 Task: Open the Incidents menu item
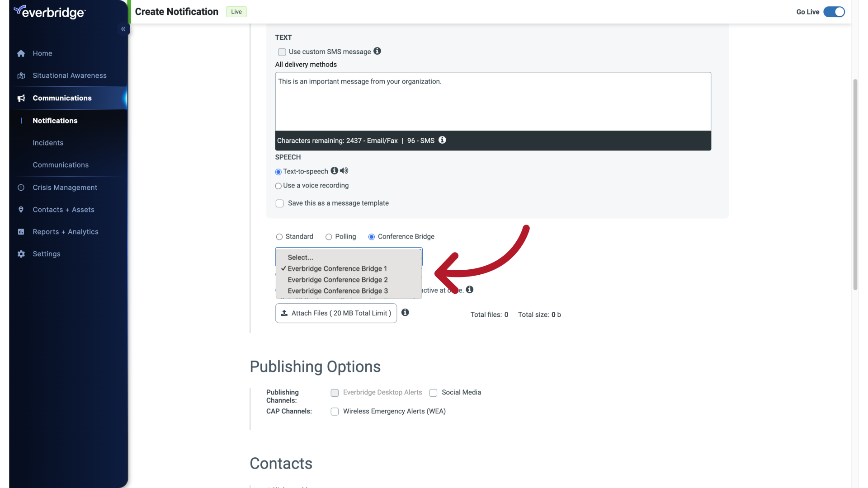pyautogui.click(x=48, y=143)
